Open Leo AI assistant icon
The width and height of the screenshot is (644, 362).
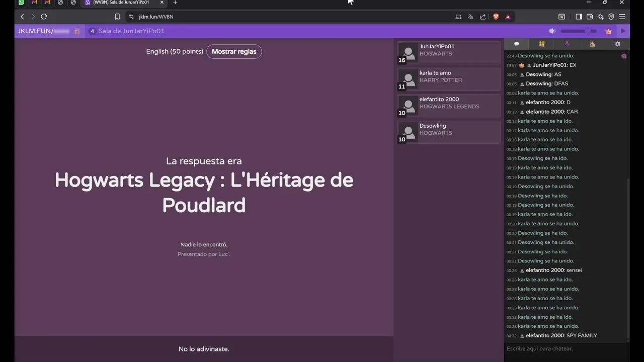click(x=601, y=17)
